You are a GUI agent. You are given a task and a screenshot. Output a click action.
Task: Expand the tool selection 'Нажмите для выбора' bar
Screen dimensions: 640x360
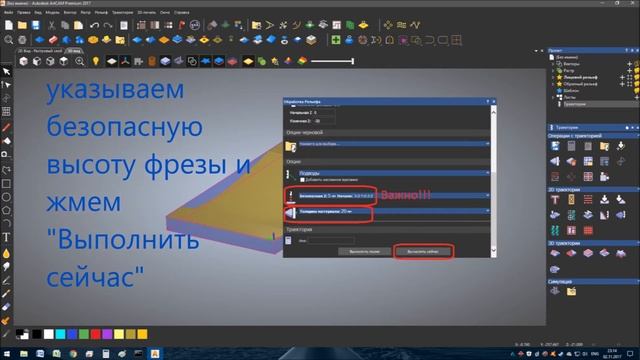coord(394,144)
